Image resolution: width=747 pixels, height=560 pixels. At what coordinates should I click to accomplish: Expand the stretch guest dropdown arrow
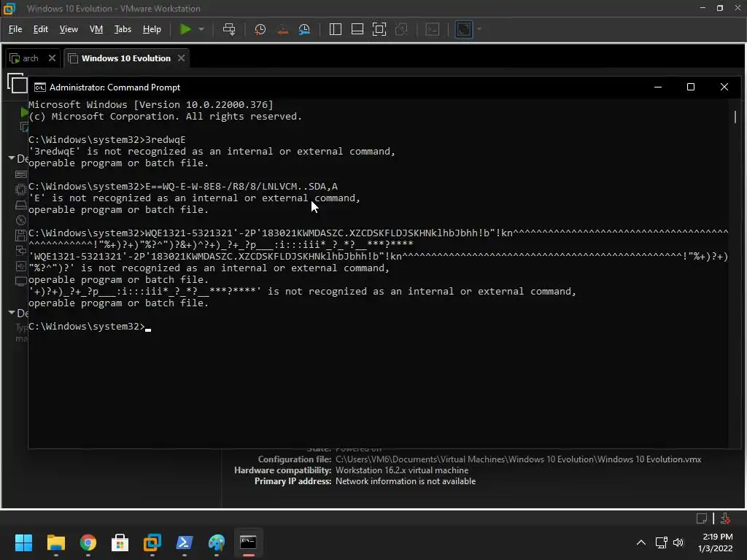(479, 29)
